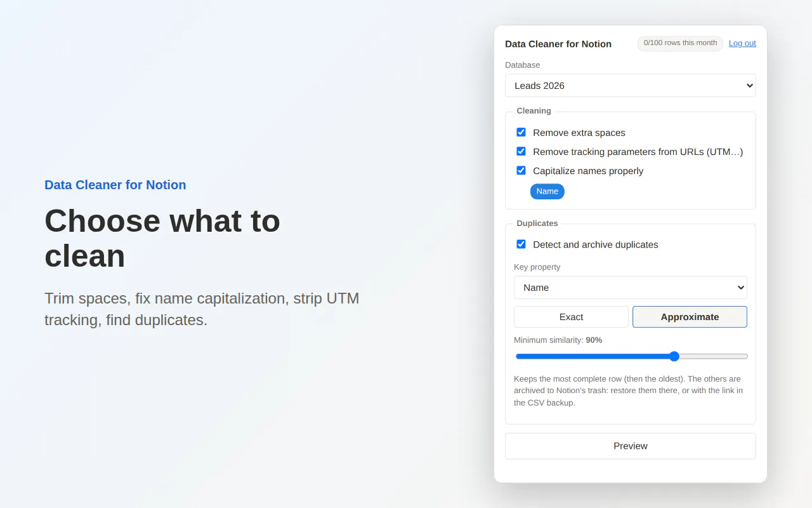This screenshot has width=812, height=508.
Task: Click the Log out link
Action: tap(742, 43)
